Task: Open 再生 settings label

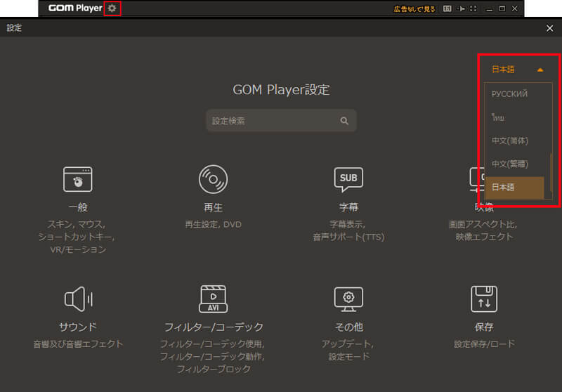Action: pos(214,207)
